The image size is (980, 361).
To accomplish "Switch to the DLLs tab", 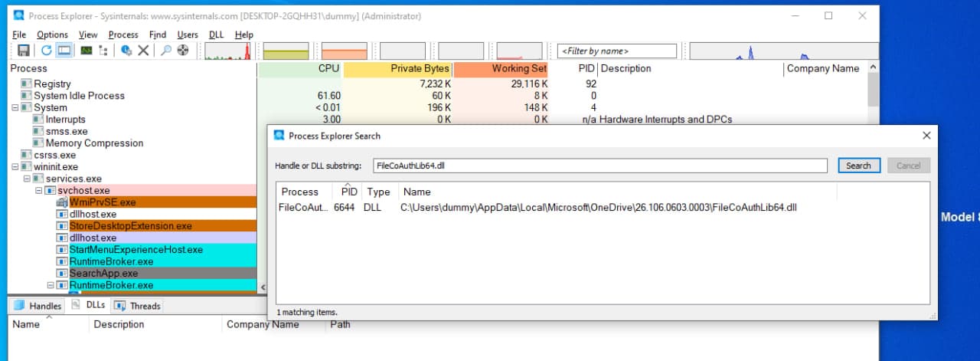I will [88, 305].
